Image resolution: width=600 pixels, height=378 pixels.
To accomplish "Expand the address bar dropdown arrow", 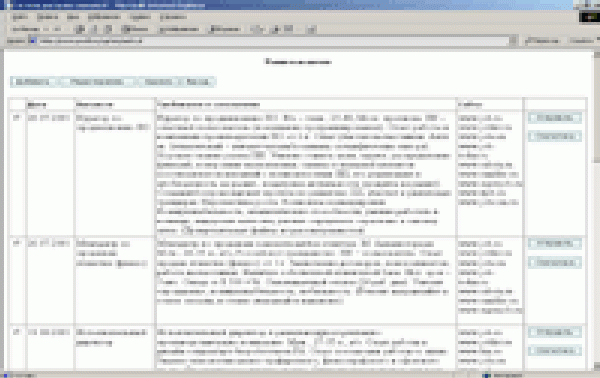I will (513, 40).
